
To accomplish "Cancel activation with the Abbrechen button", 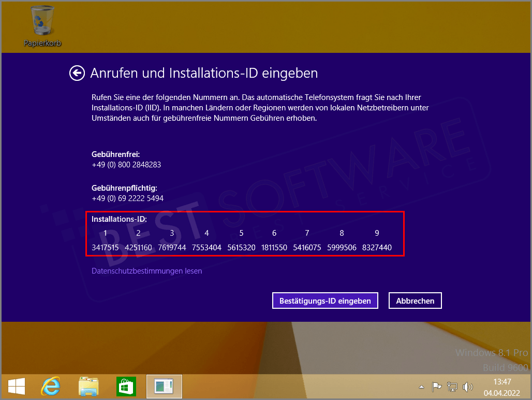I will (x=415, y=301).
